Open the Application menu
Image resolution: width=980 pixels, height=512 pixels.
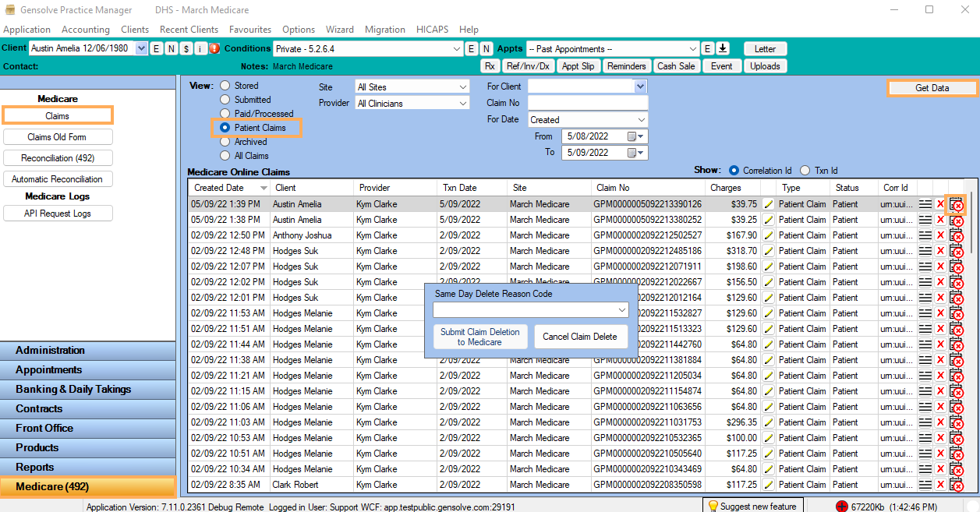pos(27,30)
